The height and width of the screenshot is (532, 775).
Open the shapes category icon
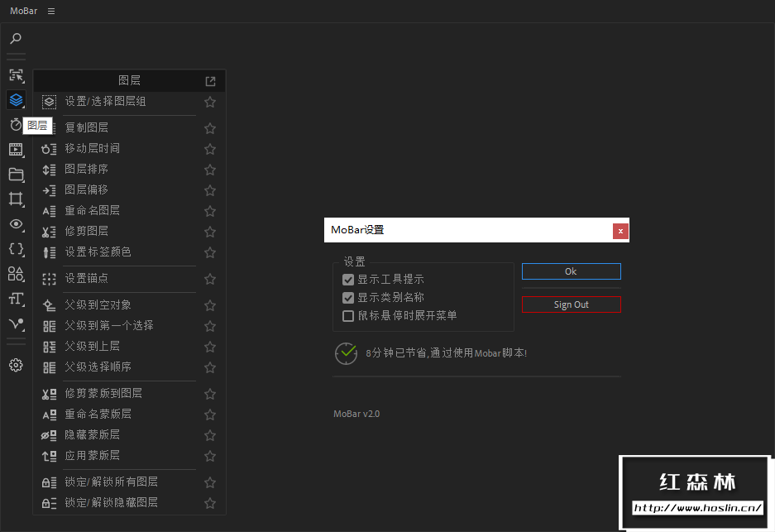coord(16,273)
